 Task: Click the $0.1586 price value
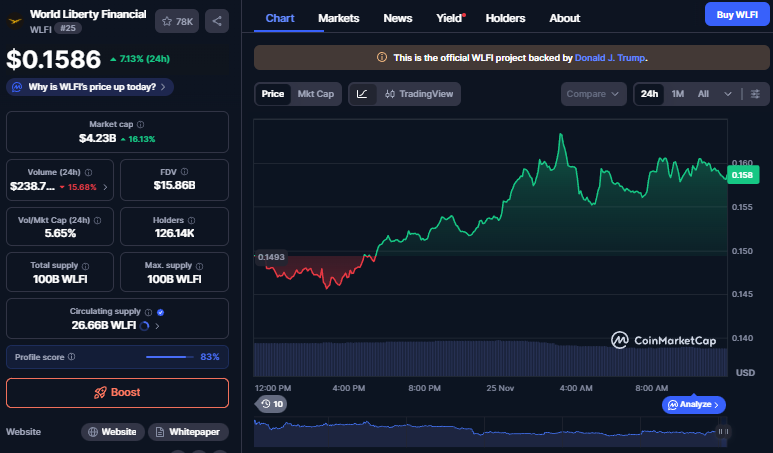click(x=54, y=59)
